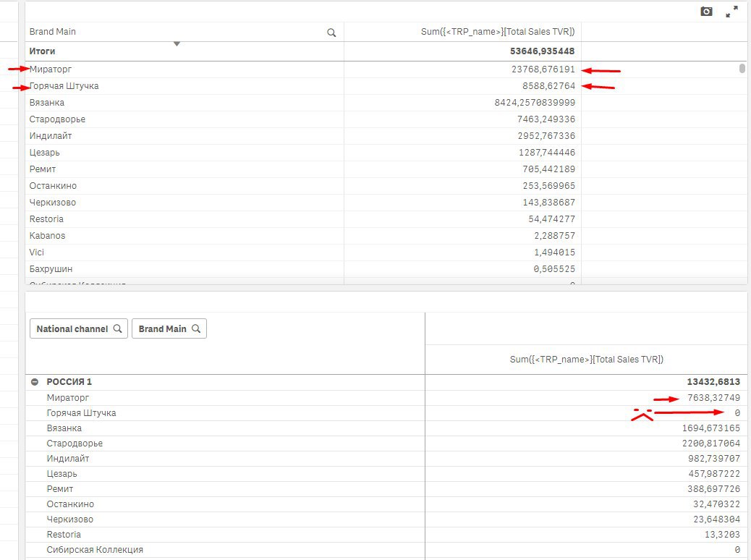
Task: Click the value 1287,744446
Action: click(x=547, y=153)
